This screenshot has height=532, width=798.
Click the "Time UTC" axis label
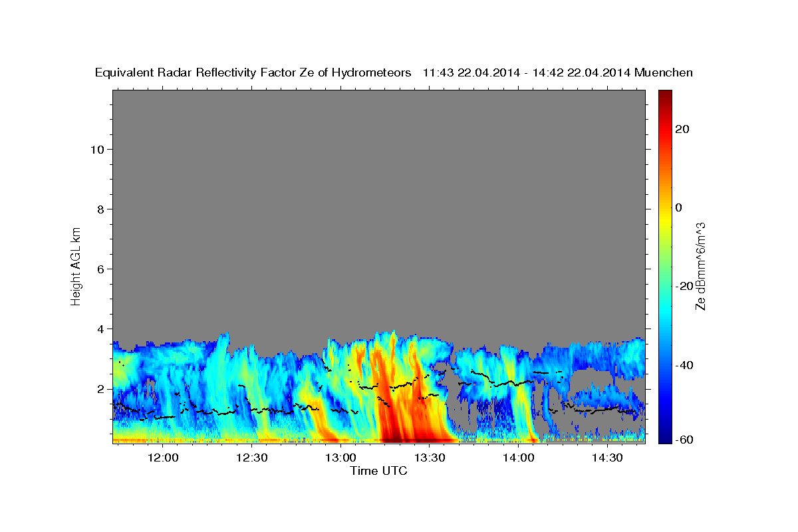click(378, 471)
